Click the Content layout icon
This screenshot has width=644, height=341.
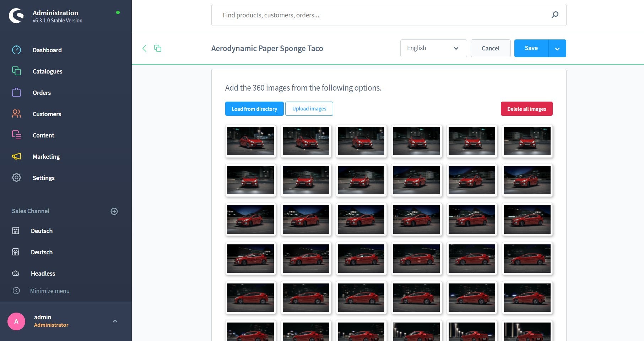[x=16, y=135]
